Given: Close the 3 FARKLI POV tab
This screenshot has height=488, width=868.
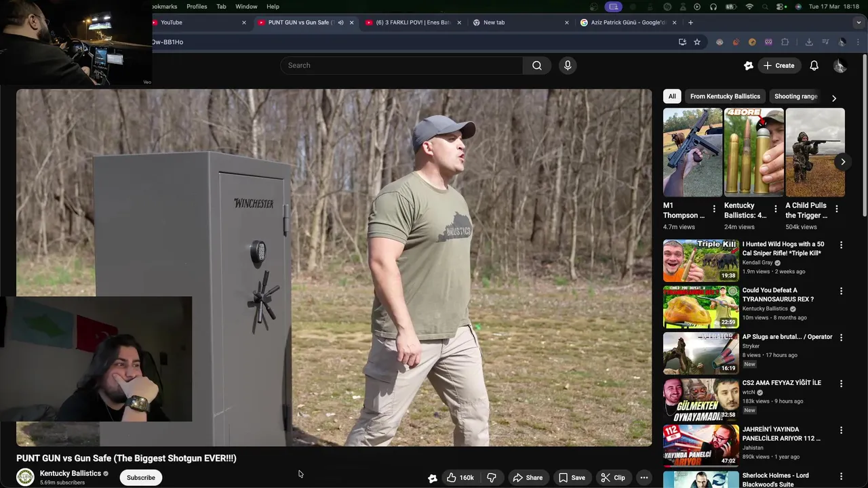Looking at the screenshot, I should click(459, 22).
